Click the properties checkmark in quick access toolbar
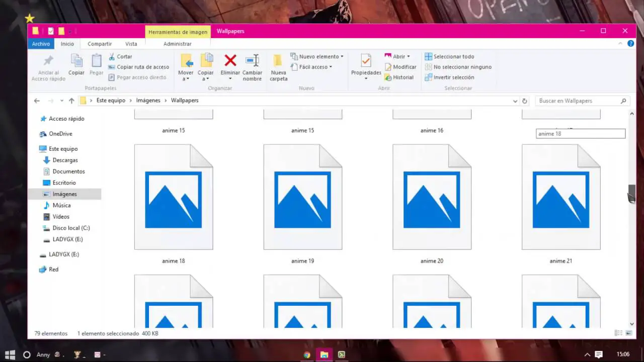The height and width of the screenshot is (362, 644). point(50,31)
